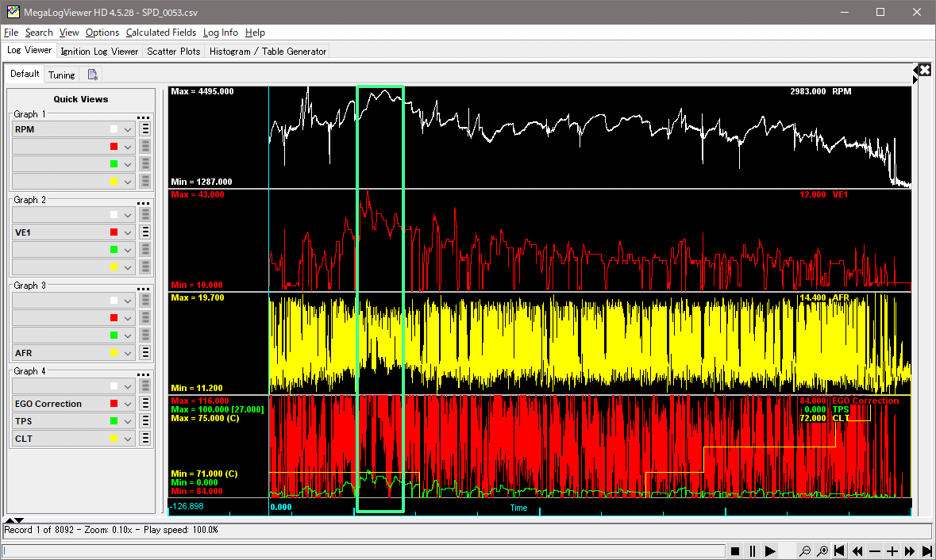Start log playback with Play button
The height and width of the screenshot is (560, 936).
(x=770, y=550)
